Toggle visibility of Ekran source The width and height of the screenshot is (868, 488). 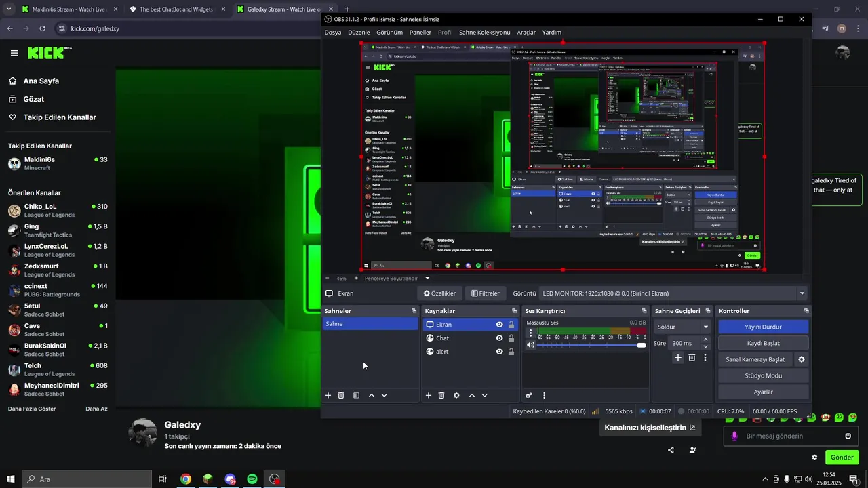(500, 325)
